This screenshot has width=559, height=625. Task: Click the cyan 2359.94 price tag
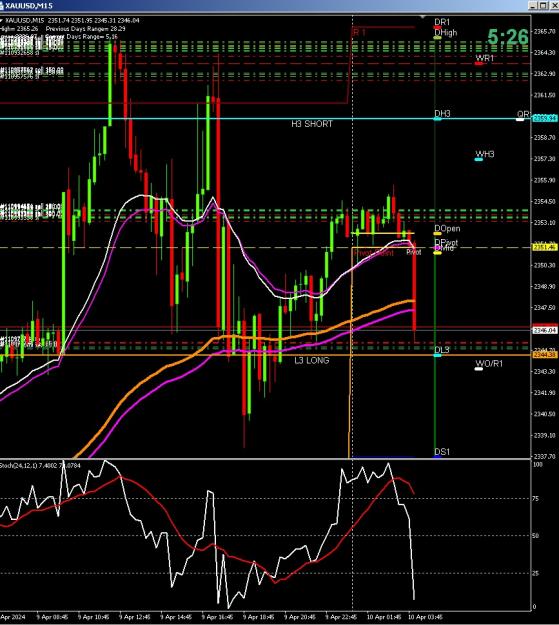[545, 118]
